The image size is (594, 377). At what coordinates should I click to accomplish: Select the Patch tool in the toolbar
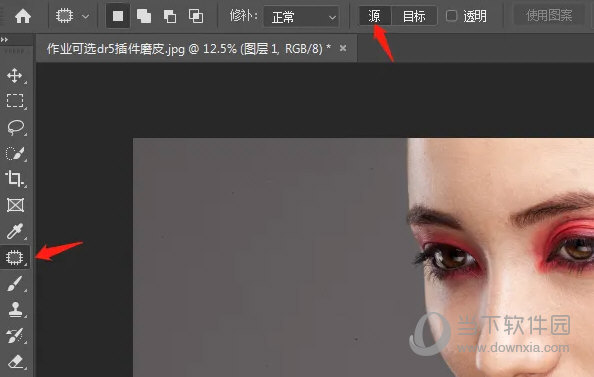(x=15, y=257)
